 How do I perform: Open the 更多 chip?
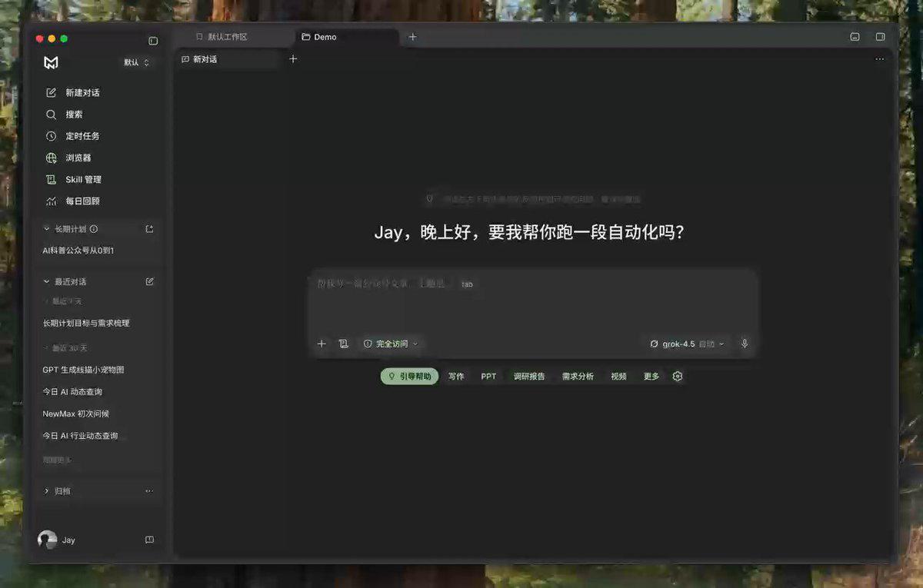(x=651, y=377)
